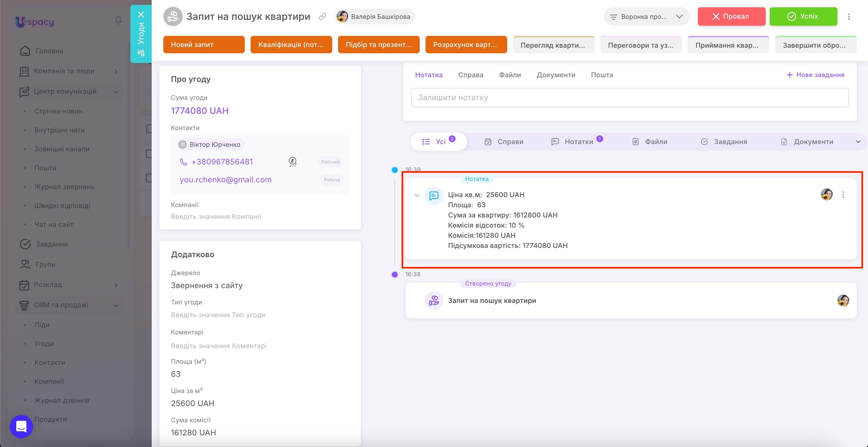The height and width of the screenshot is (447, 868).
Task: Switch to the Нотатка tab
Action: (429, 75)
